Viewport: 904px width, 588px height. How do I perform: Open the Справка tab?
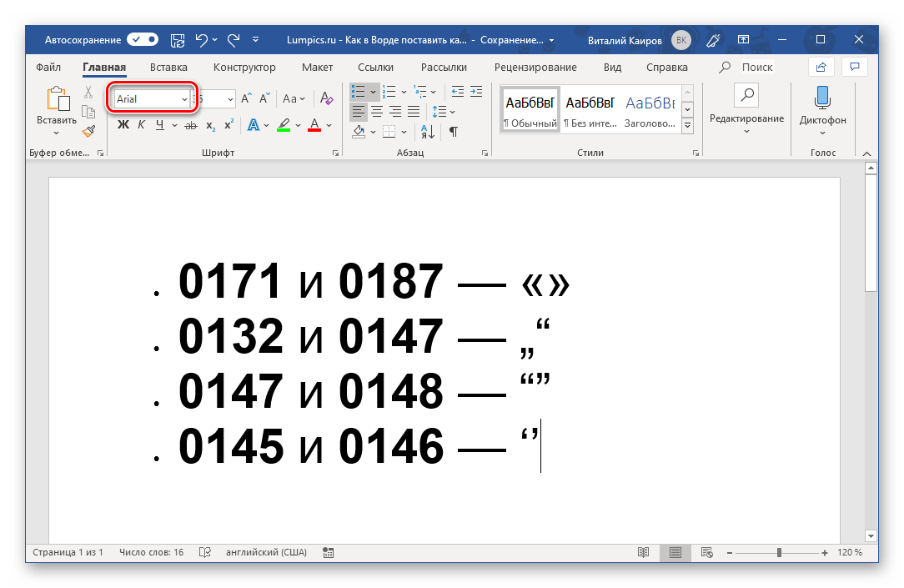tap(667, 67)
